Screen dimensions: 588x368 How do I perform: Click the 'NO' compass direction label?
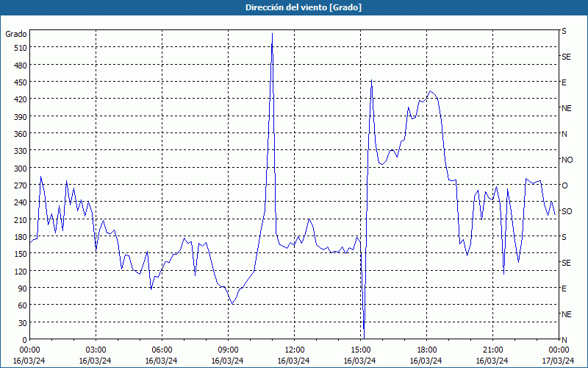coord(567,160)
